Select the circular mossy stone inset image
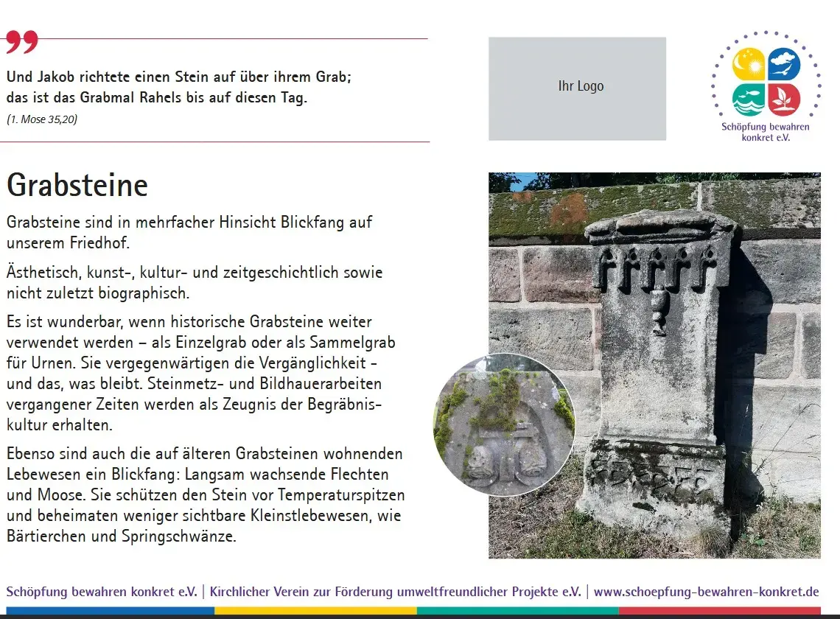This screenshot has height=619, width=840. 503,424
